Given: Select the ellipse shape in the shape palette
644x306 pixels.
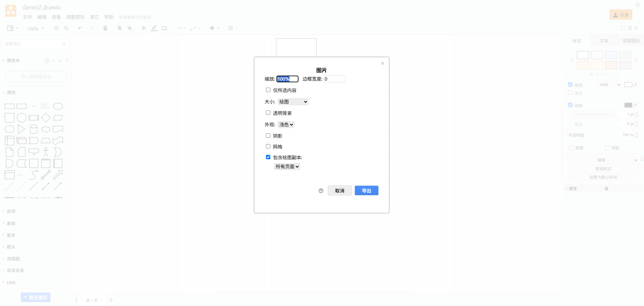Looking at the screenshot, I should [58, 106].
